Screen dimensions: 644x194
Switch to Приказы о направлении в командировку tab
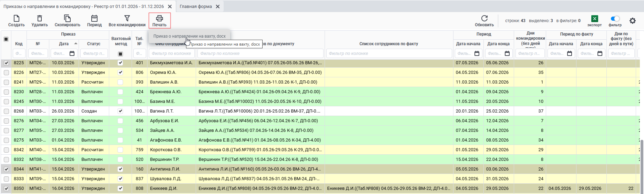(84, 7)
